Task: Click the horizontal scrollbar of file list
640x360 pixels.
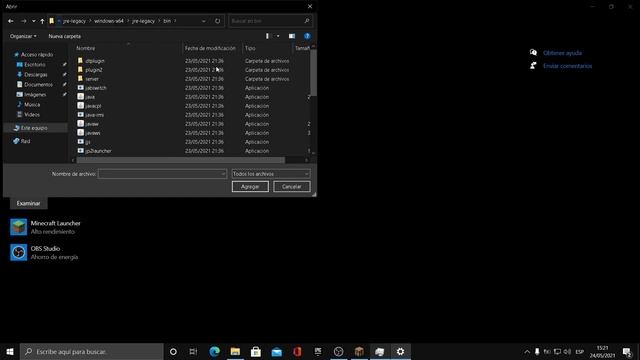Action: (x=180, y=160)
